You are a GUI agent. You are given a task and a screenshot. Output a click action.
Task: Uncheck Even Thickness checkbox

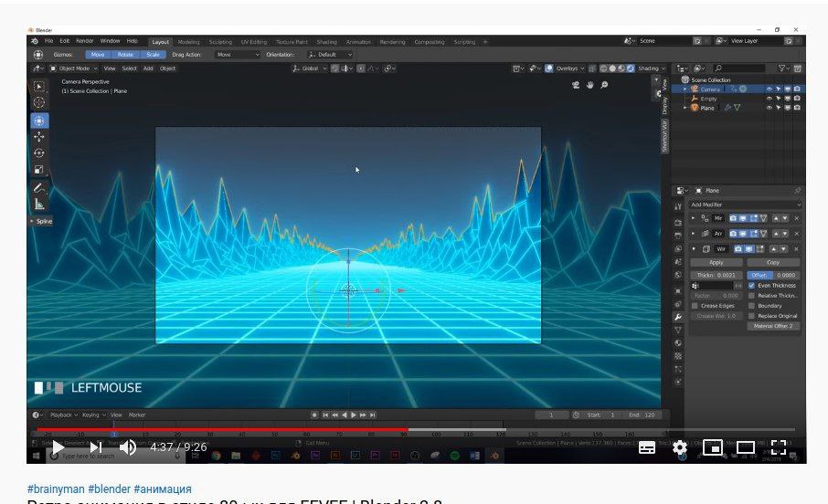pos(751,286)
